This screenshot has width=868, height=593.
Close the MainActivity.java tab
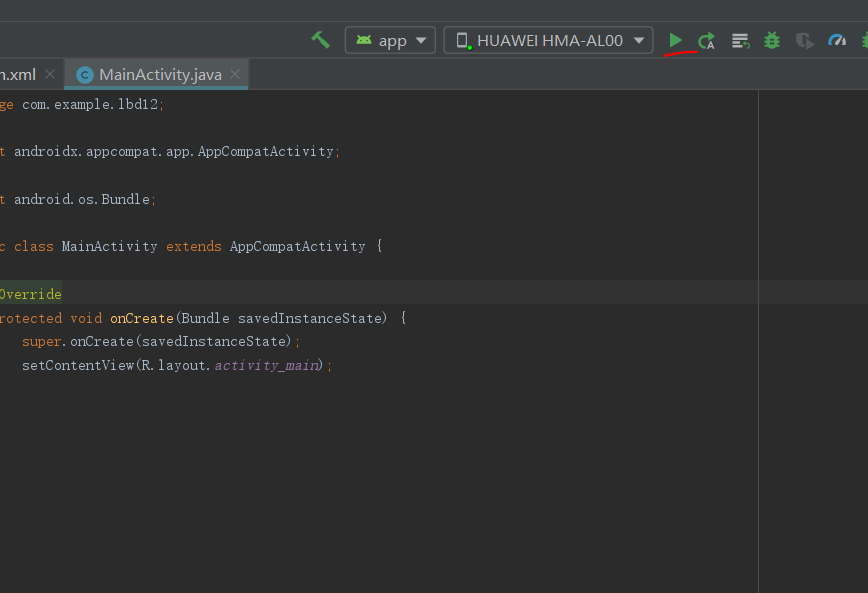pos(235,74)
